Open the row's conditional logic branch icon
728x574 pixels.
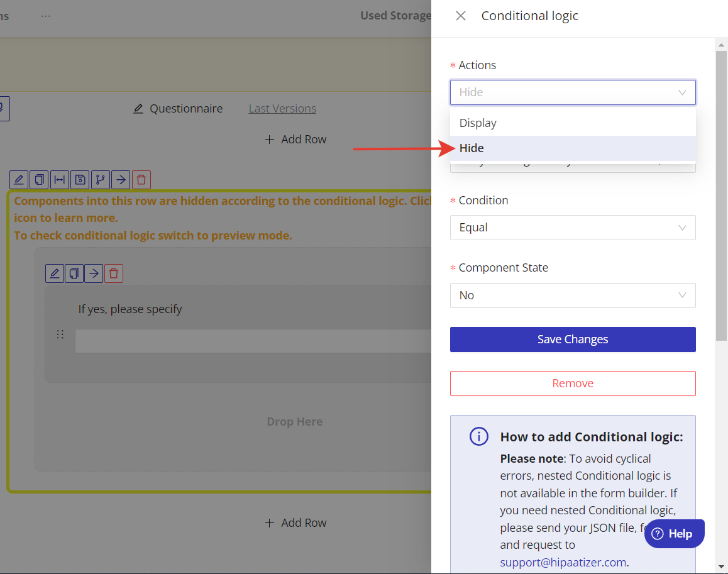(x=100, y=180)
